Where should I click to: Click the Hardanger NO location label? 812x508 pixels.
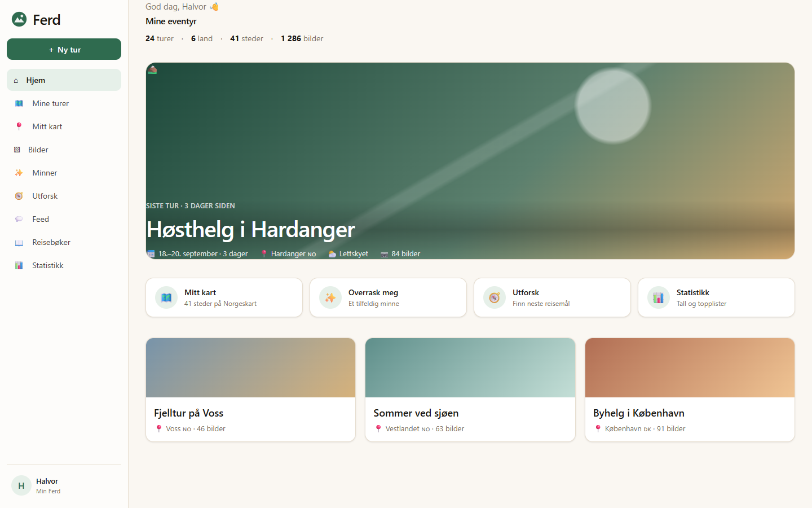pyautogui.click(x=293, y=254)
